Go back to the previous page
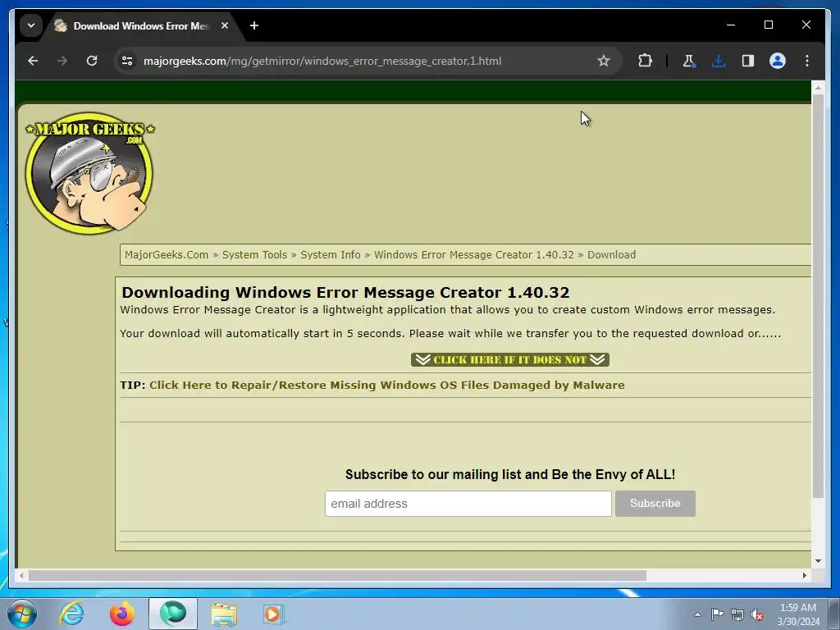 tap(33, 61)
